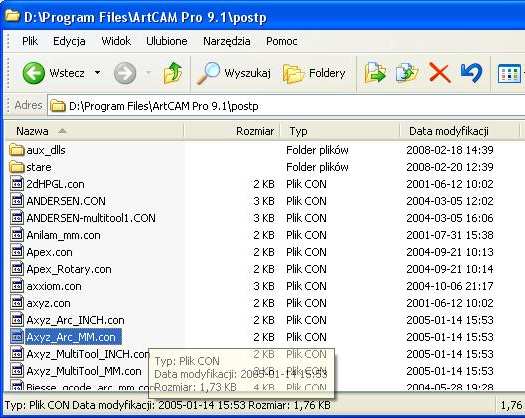Click the address bar path field

tap(286, 106)
